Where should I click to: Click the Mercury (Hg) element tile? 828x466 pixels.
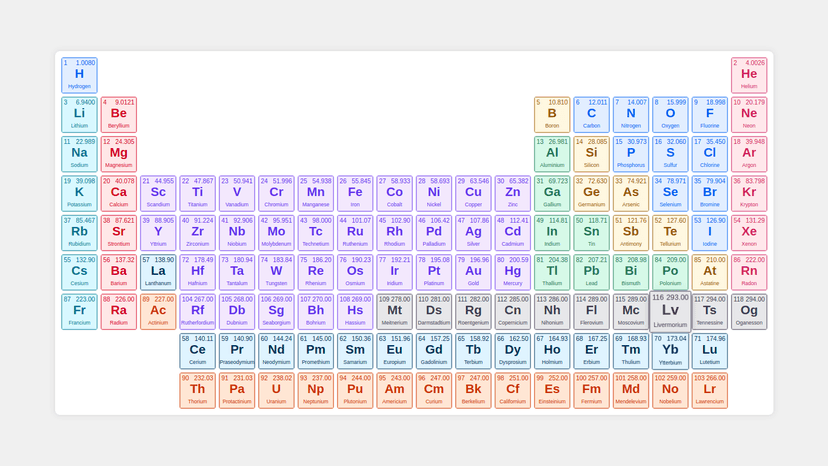click(x=513, y=271)
